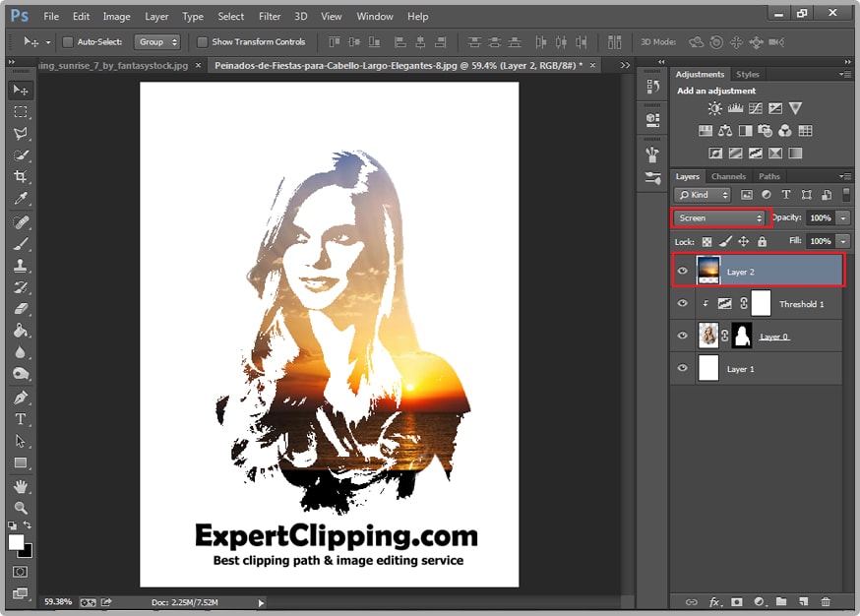Check Show Transform Controls option
Screen dimensions: 860x616
click(202, 42)
